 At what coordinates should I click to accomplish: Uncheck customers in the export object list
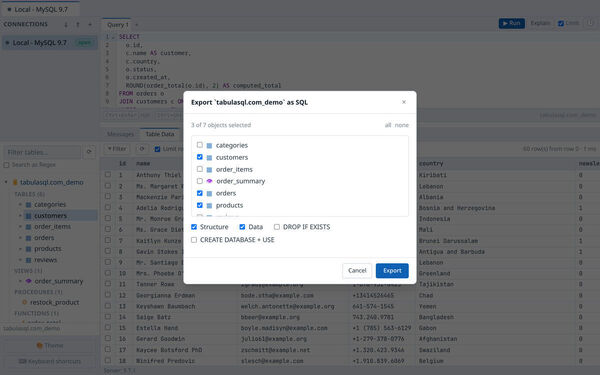click(x=199, y=157)
